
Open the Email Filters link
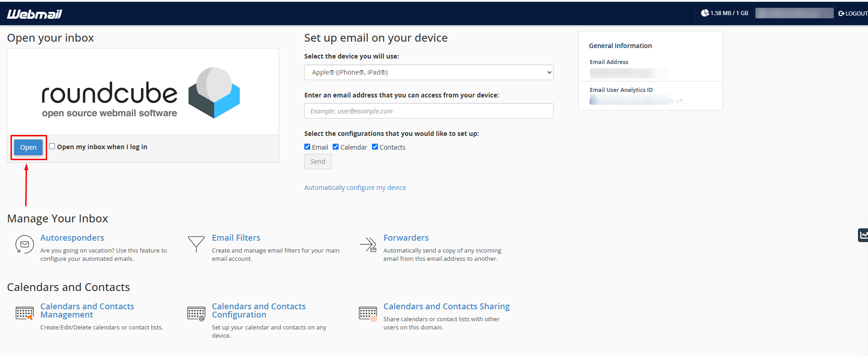point(236,238)
